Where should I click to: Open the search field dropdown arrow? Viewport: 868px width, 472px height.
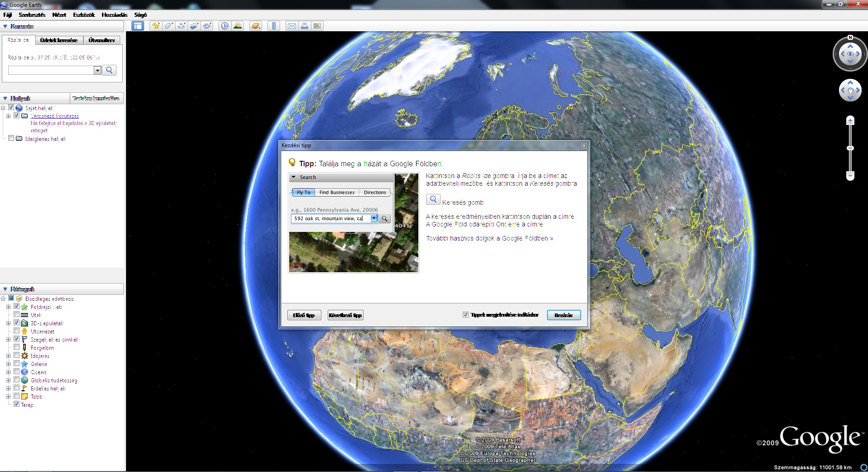[97, 70]
